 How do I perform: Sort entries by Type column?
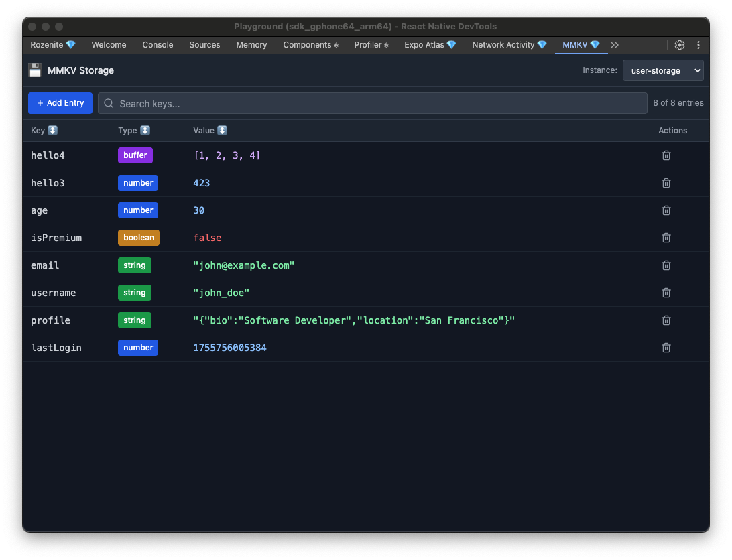[133, 131]
